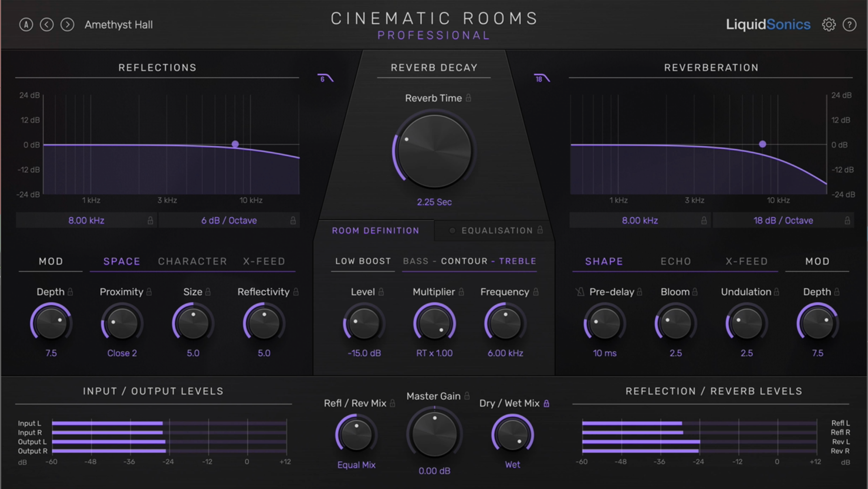Click the Amethyst Hall preset name
The image size is (868, 489).
[118, 24]
